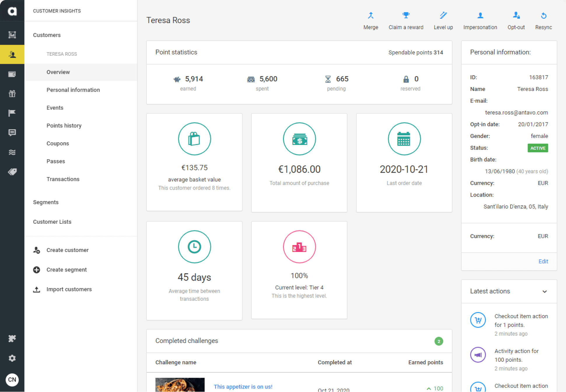Open the Points history section
566x392 pixels.
[x=64, y=125]
